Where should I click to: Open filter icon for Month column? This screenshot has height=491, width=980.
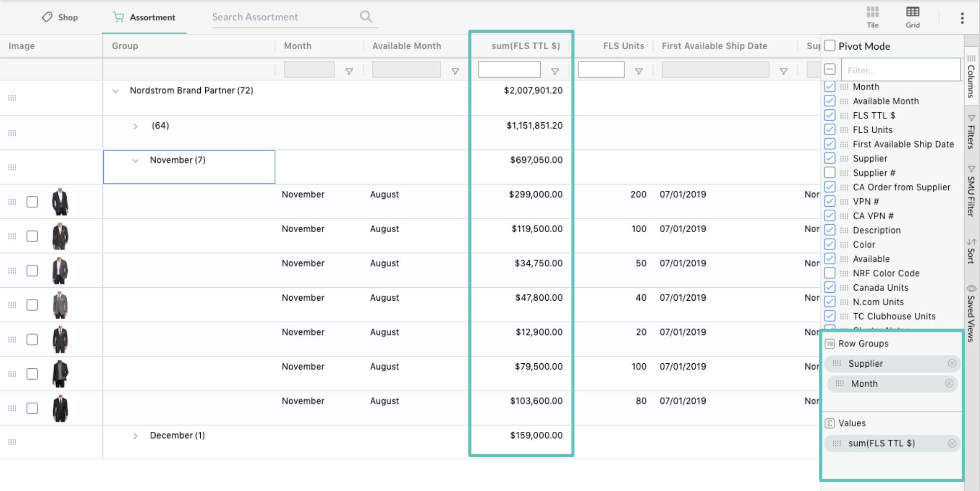tap(349, 72)
